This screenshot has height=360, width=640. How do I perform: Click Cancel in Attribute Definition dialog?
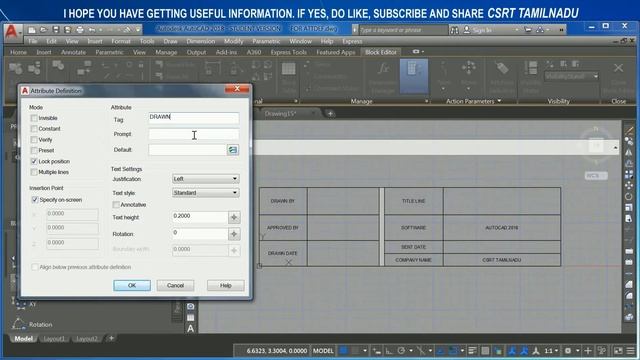176,285
